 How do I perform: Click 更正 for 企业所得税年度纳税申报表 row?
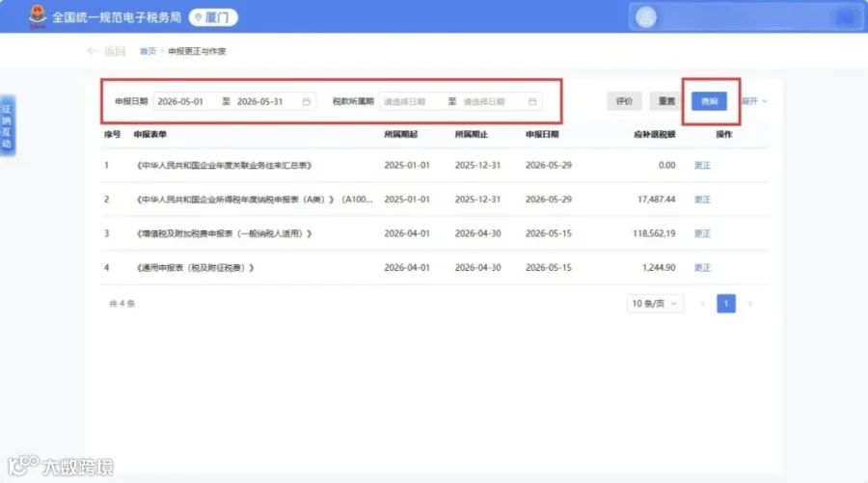tap(702, 200)
